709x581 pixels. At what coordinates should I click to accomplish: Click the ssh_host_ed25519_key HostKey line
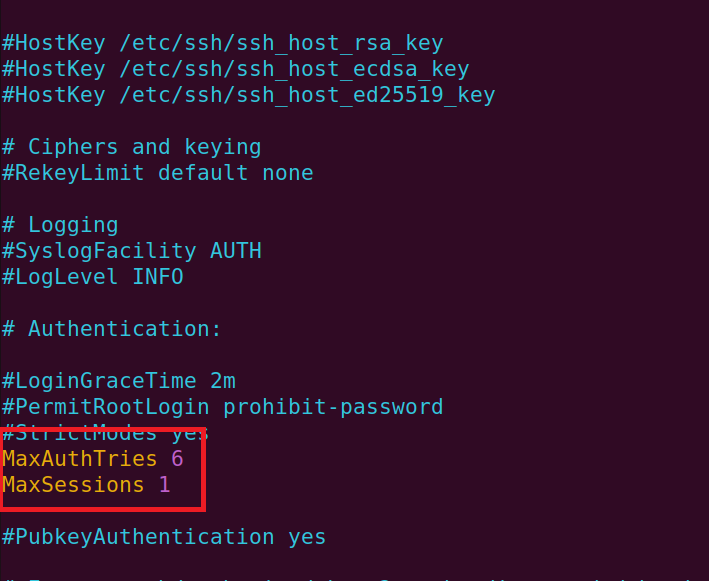click(x=248, y=96)
